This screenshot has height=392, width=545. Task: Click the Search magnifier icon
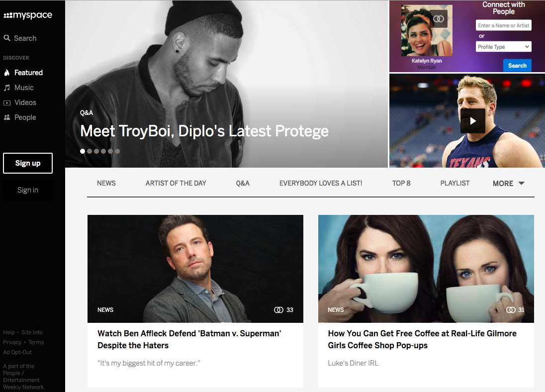pos(7,38)
